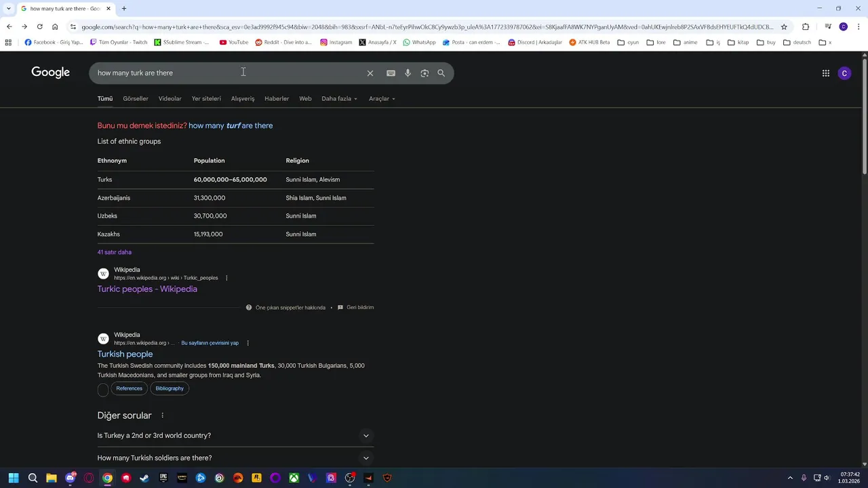868x488 pixels.
Task: Show hidden system tray icons chevron
Action: [x=790, y=478]
